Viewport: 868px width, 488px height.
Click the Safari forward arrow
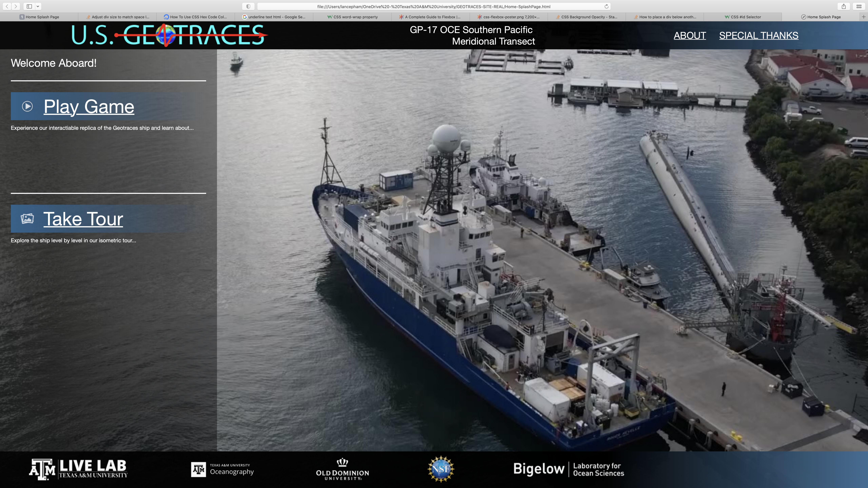(x=15, y=6)
